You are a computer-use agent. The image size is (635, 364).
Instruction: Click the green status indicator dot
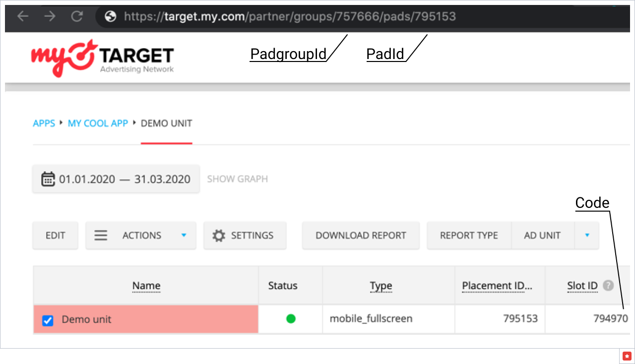click(291, 319)
